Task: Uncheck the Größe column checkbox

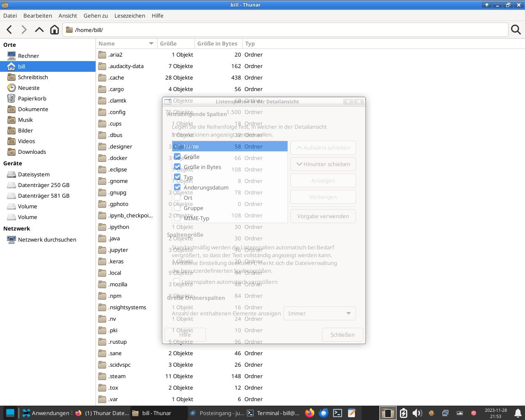Action: pyautogui.click(x=177, y=157)
